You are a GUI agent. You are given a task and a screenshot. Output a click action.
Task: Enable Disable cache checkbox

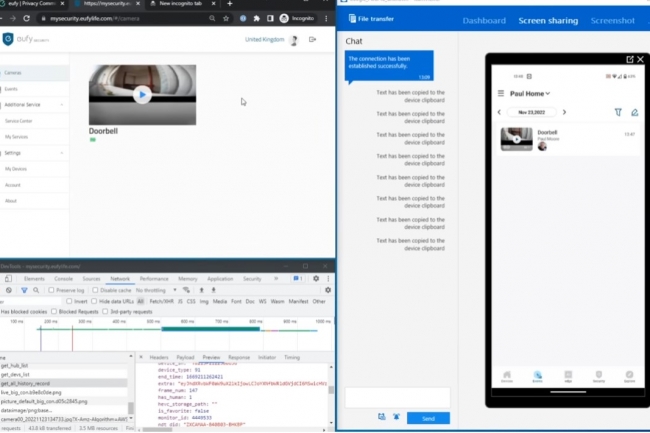pyautogui.click(x=96, y=290)
